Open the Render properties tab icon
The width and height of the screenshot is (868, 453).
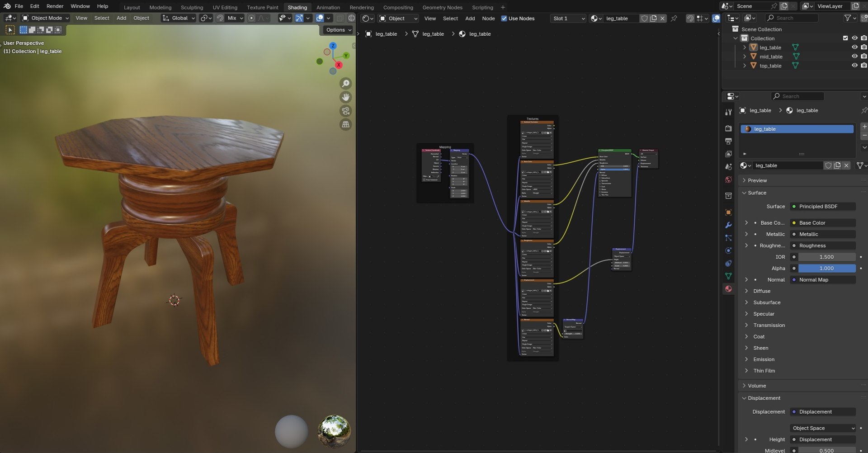[x=728, y=129]
